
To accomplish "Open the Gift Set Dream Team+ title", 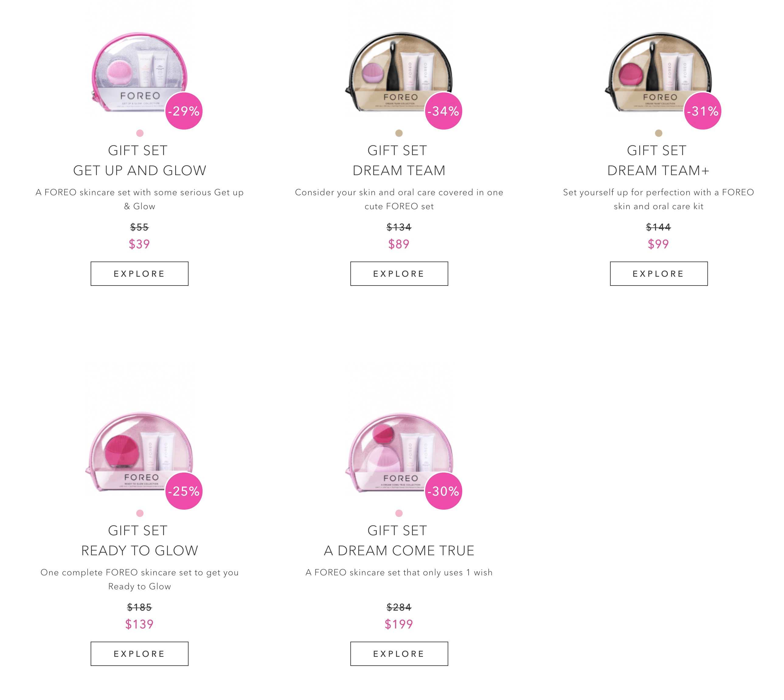I will tap(658, 160).
